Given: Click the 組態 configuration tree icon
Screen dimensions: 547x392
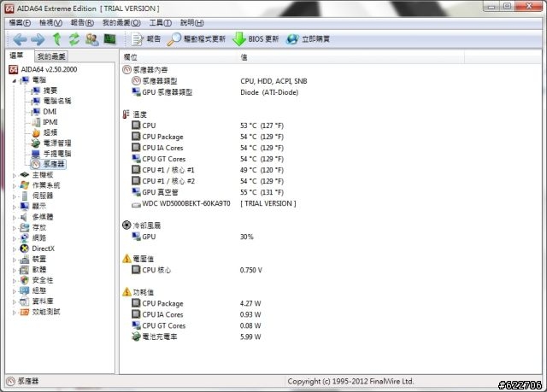Looking at the screenshot, I should point(25,290).
